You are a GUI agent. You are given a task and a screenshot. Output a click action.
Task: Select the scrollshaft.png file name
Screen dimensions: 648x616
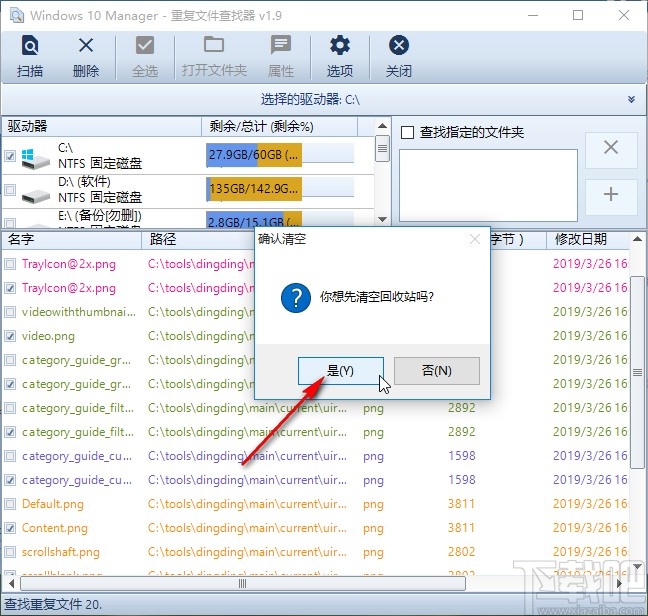[x=60, y=552]
